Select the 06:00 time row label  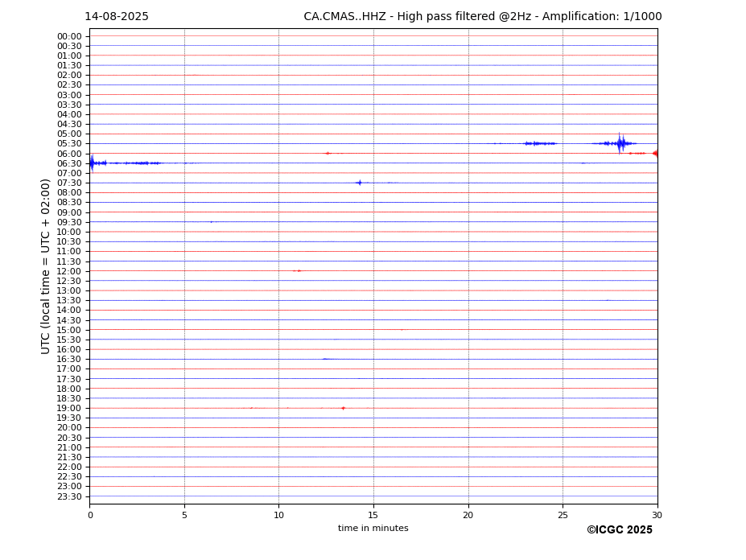click(69, 154)
